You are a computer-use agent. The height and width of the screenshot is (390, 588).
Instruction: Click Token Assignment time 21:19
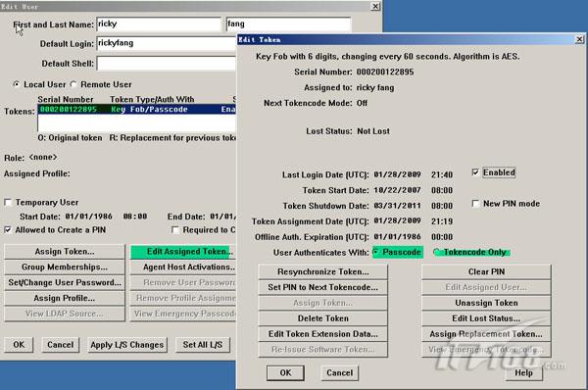(x=442, y=221)
